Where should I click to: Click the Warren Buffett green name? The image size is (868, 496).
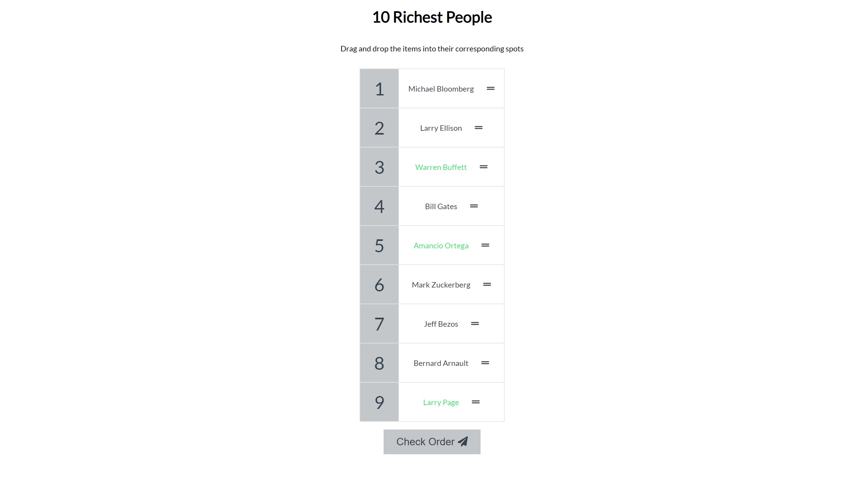[440, 167]
